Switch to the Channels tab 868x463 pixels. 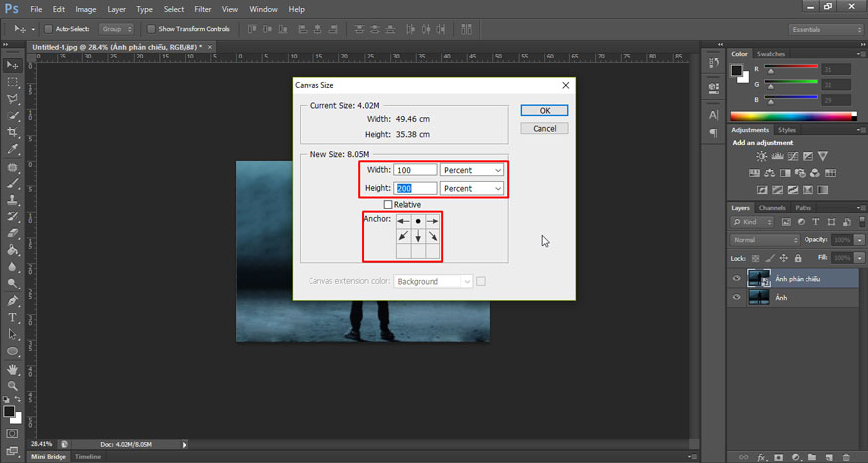point(772,208)
